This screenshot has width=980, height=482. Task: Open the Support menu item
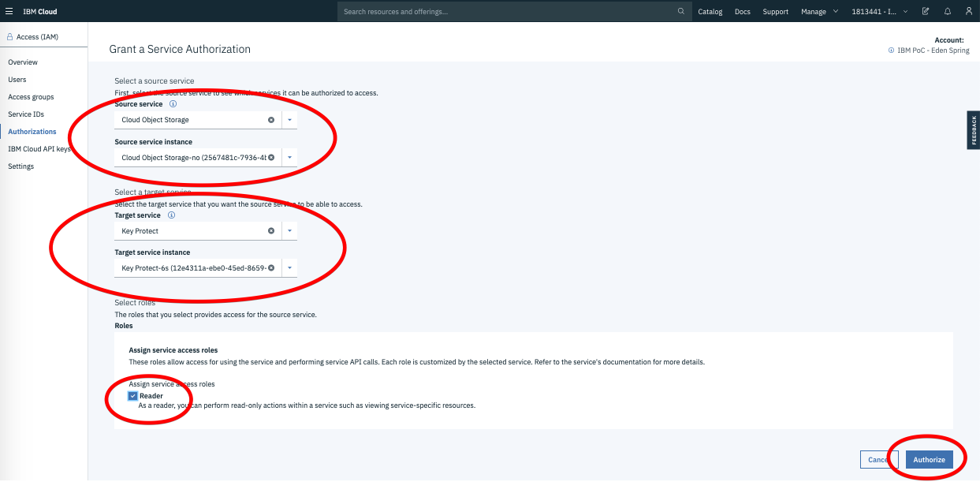[776, 12]
